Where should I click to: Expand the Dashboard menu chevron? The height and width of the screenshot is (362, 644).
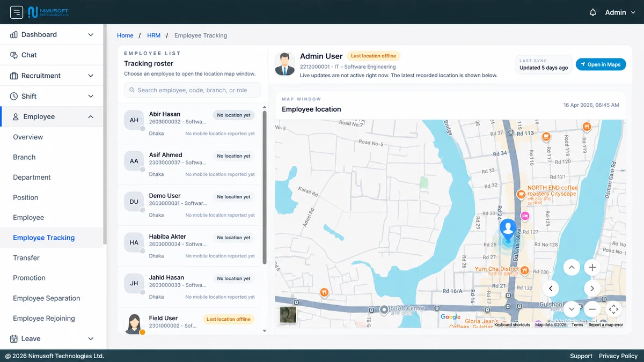pyautogui.click(x=91, y=34)
